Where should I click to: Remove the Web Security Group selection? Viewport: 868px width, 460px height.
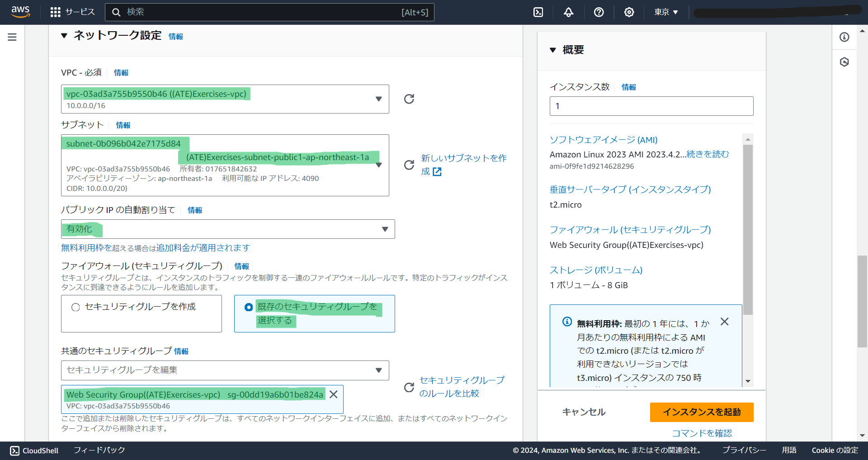click(334, 394)
